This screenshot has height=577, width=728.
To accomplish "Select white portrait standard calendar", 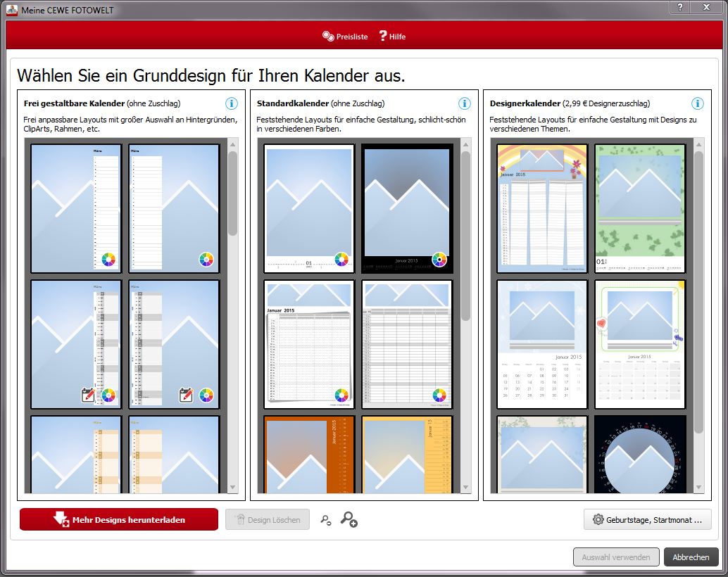I will click(309, 208).
